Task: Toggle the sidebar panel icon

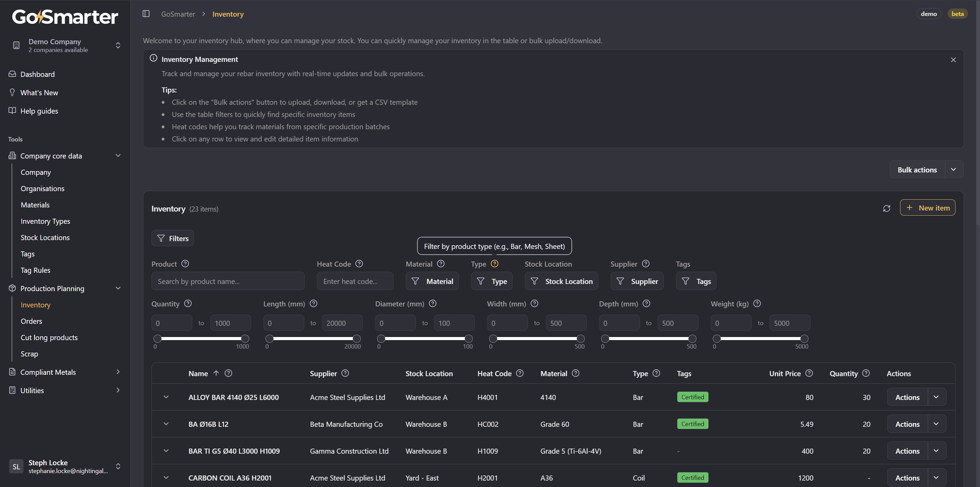Action: coord(146,14)
